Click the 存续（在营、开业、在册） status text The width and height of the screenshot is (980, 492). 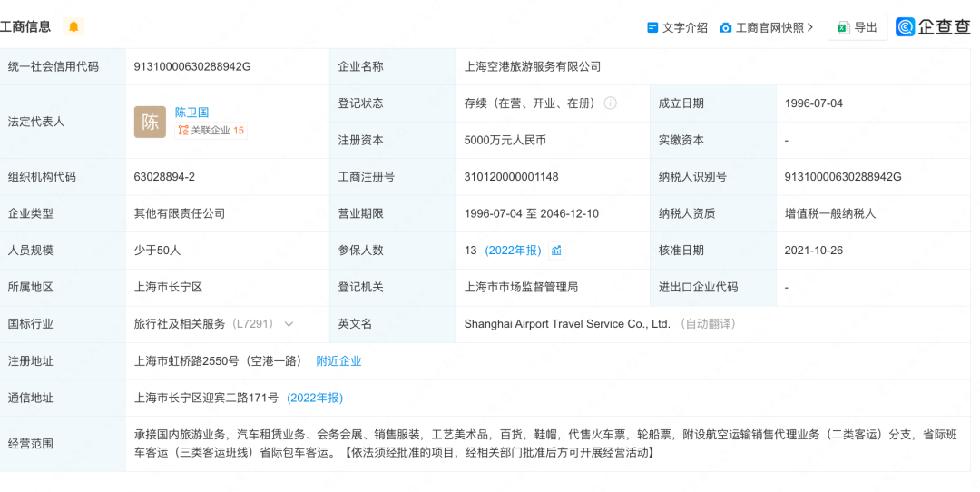533,103
